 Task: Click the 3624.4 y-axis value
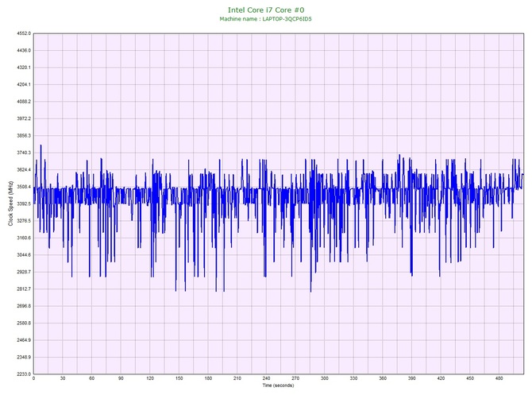pos(24,170)
